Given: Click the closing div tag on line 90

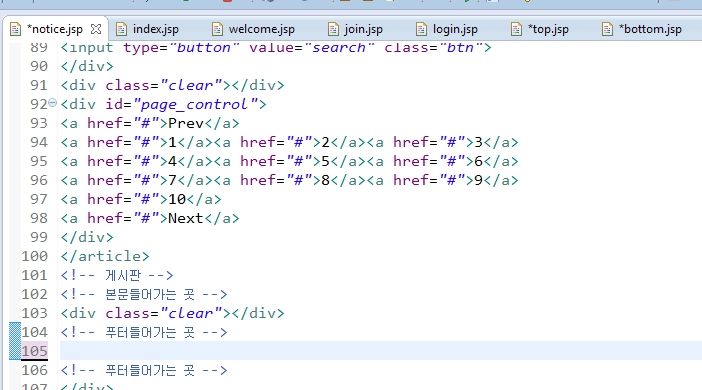Looking at the screenshot, I should click(87, 66).
